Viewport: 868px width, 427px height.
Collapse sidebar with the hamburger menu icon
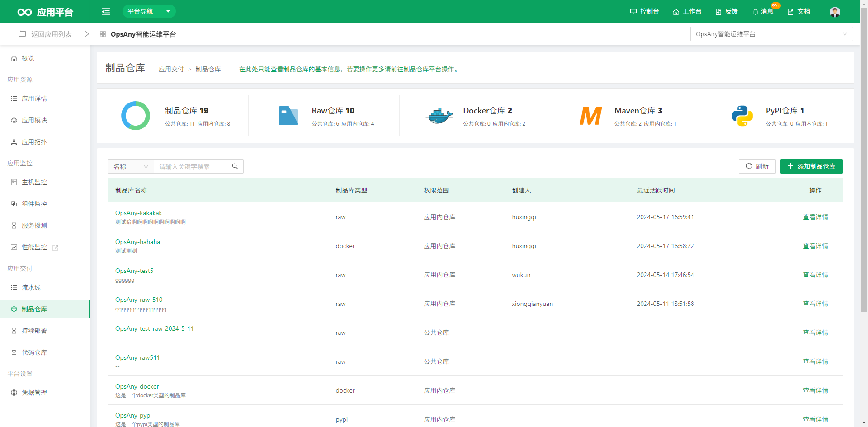click(106, 12)
